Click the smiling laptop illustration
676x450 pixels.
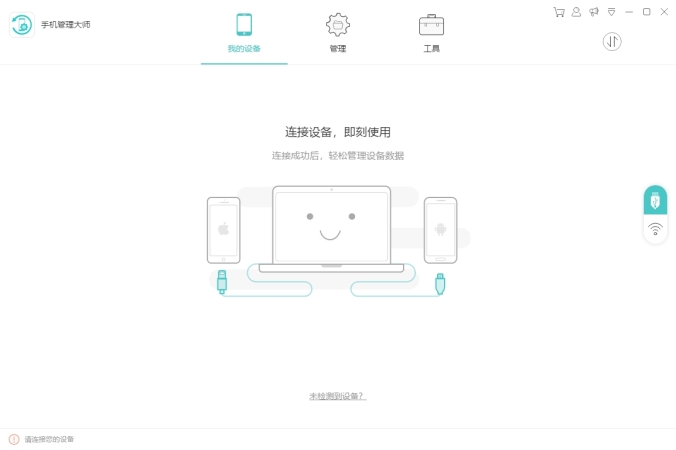331,229
